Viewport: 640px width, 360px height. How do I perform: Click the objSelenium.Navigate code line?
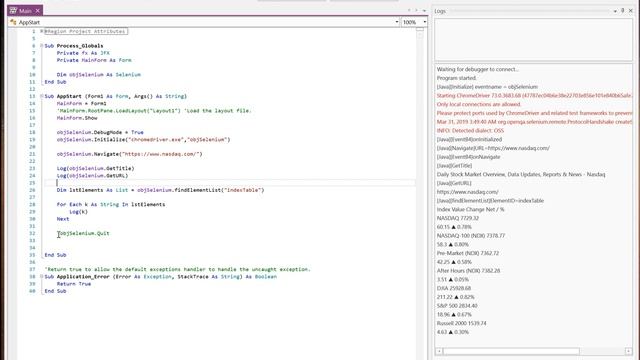pyautogui.click(x=129, y=154)
